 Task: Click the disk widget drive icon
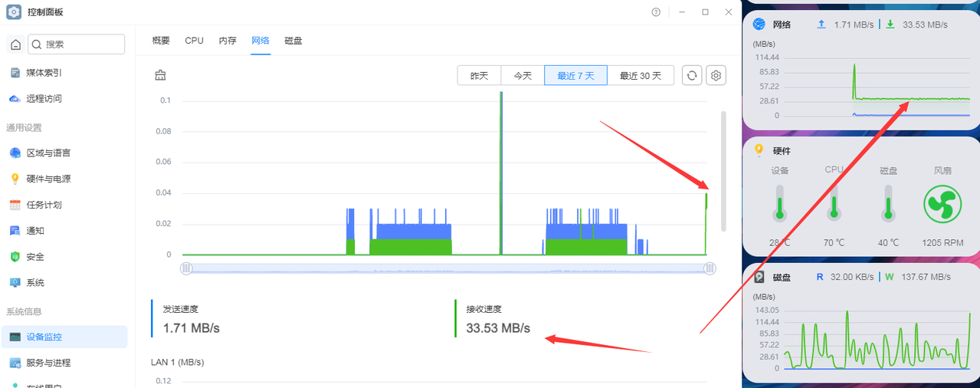759,277
